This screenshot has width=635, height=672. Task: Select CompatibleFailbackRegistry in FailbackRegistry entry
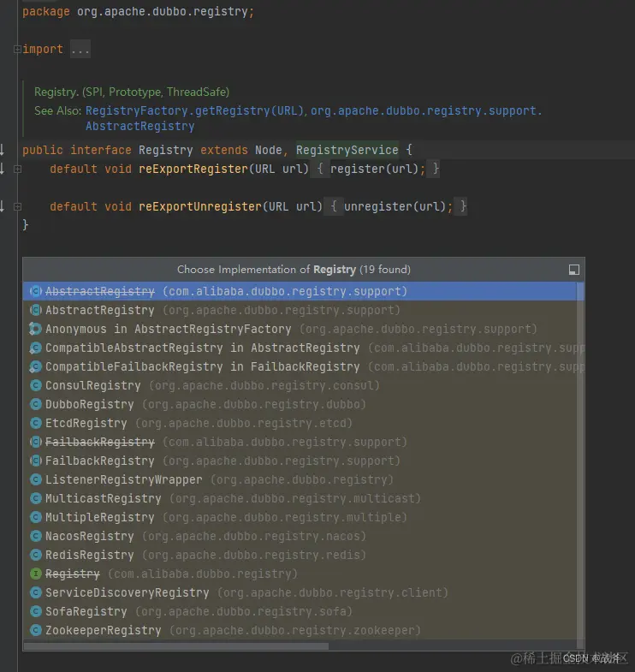[300, 366]
